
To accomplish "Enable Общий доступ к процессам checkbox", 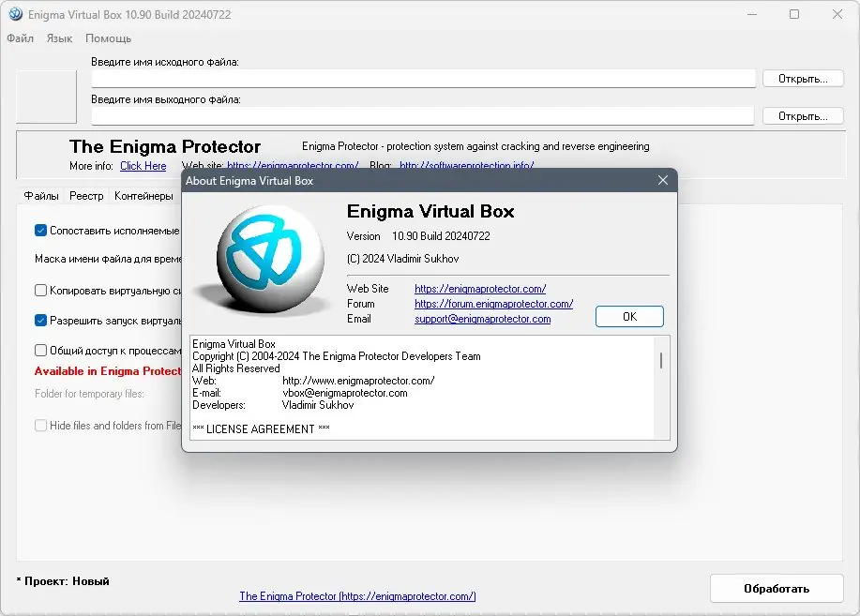I will pyautogui.click(x=40, y=350).
